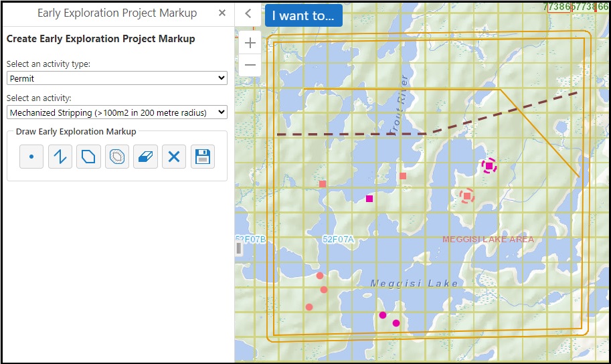Expand the Mechanized Stripping activity dropdown

[117, 112]
